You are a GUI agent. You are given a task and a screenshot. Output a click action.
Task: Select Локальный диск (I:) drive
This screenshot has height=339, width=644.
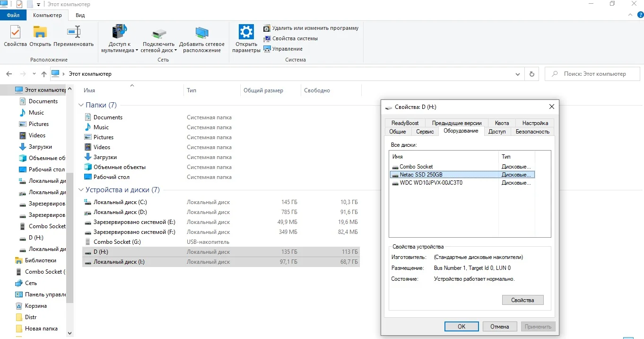coord(221,262)
